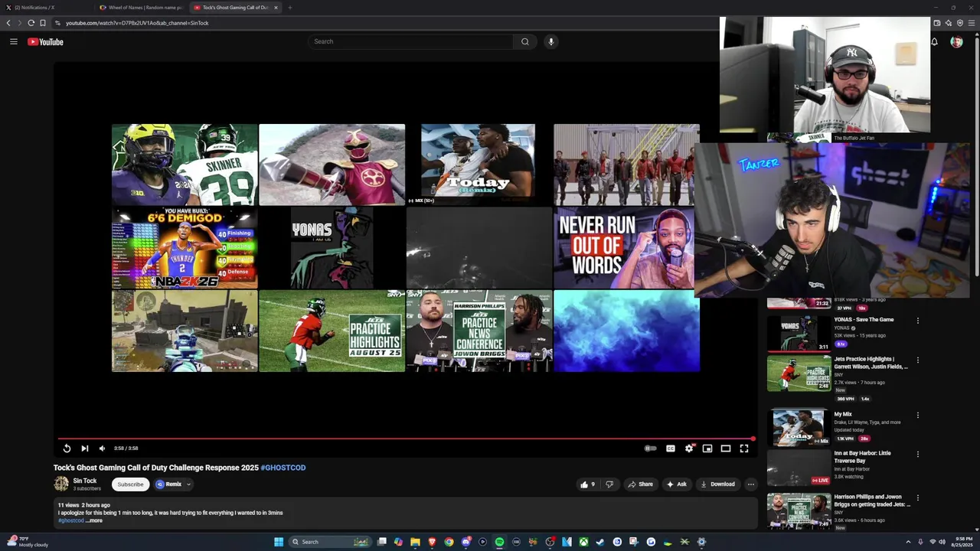Open options menu for My Mix
Screen dimensions: 980x551
click(917, 415)
